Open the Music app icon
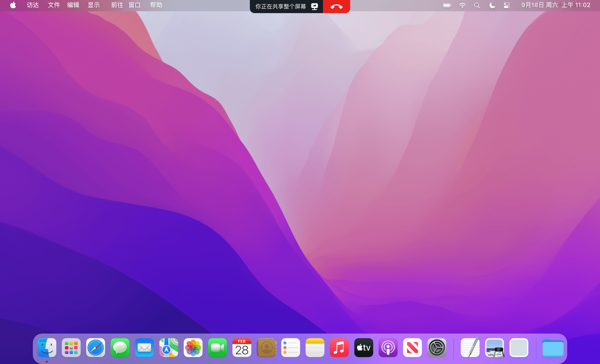This screenshot has width=600, height=364. [339, 347]
